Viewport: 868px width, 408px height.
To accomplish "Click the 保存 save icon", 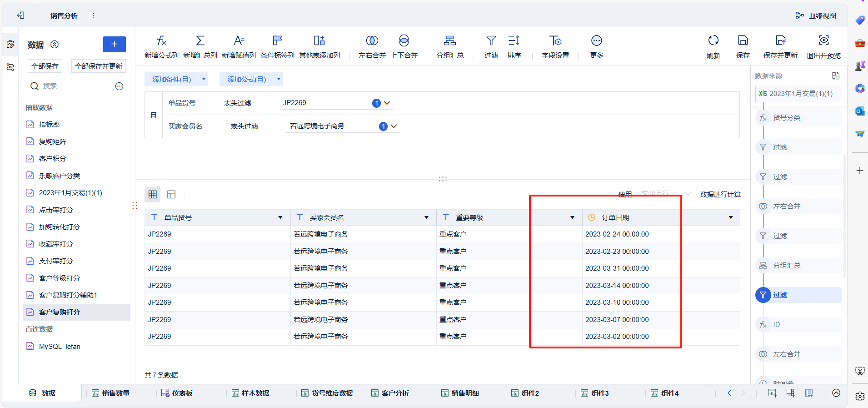I will 743,40.
